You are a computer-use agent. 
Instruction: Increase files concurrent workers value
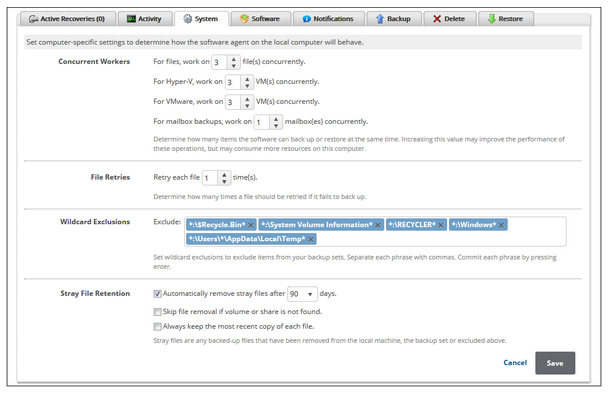[x=233, y=59]
